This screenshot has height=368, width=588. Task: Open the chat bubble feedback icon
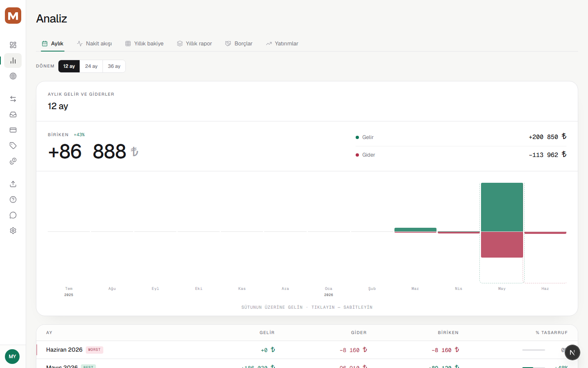click(13, 215)
